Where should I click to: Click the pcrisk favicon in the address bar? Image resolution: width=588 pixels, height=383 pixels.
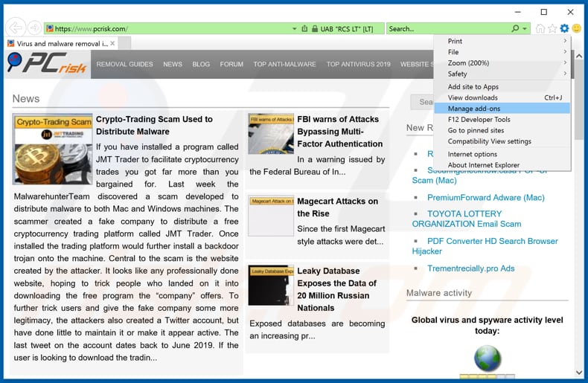(50, 28)
